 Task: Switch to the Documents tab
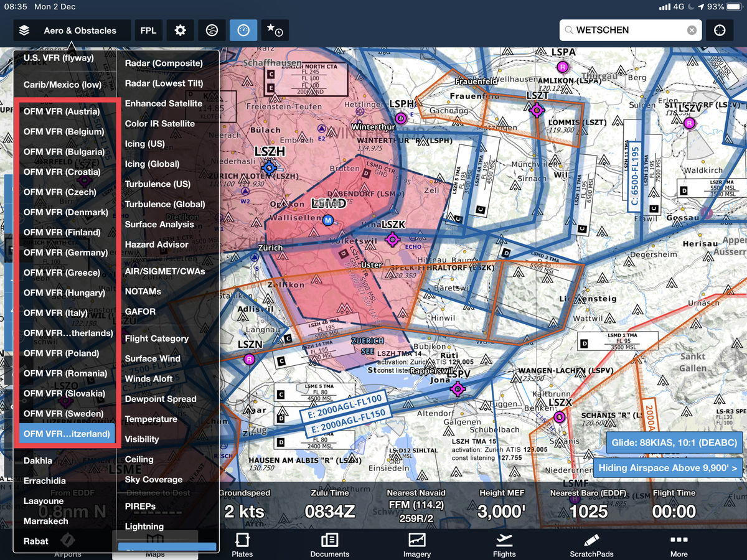(330, 544)
